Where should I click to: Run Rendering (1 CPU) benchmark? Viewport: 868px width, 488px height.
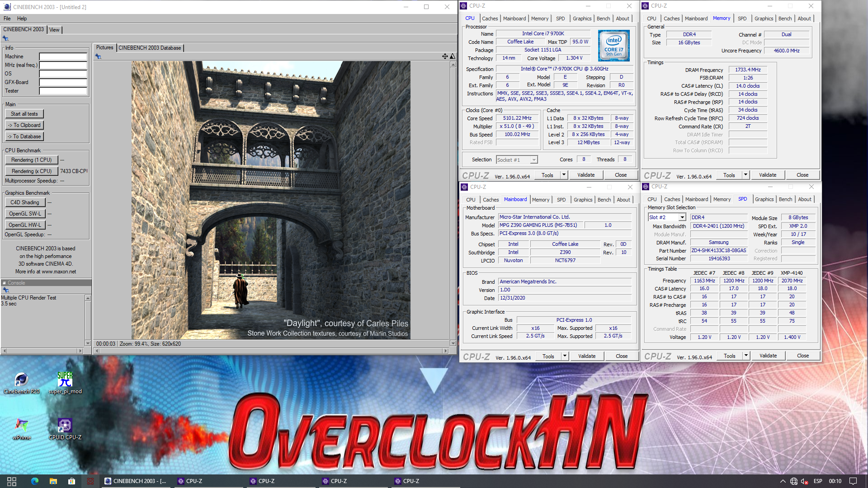pyautogui.click(x=32, y=160)
